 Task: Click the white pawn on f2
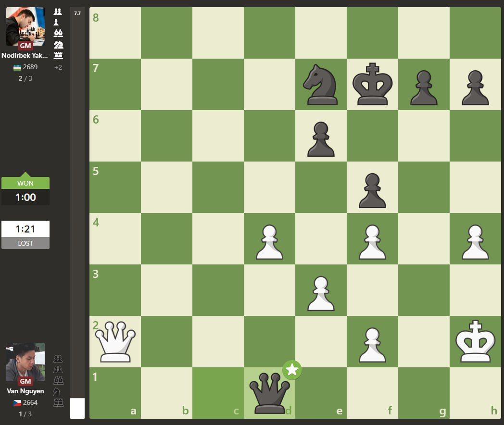[x=372, y=345]
